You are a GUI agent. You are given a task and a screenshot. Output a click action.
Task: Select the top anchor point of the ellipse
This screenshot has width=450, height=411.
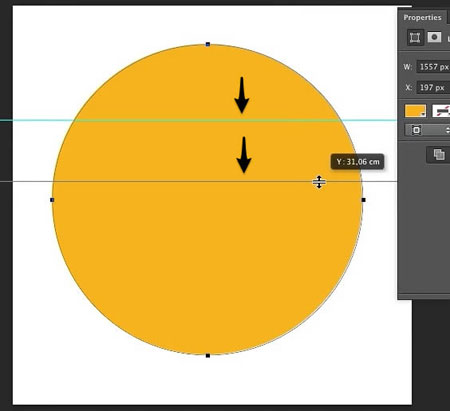point(208,44)
